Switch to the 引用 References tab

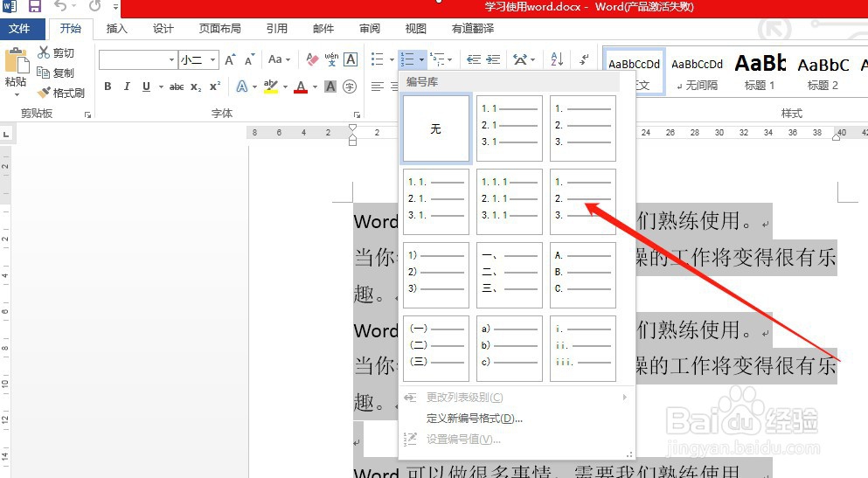pyautogui.click(x=277, y=28)
